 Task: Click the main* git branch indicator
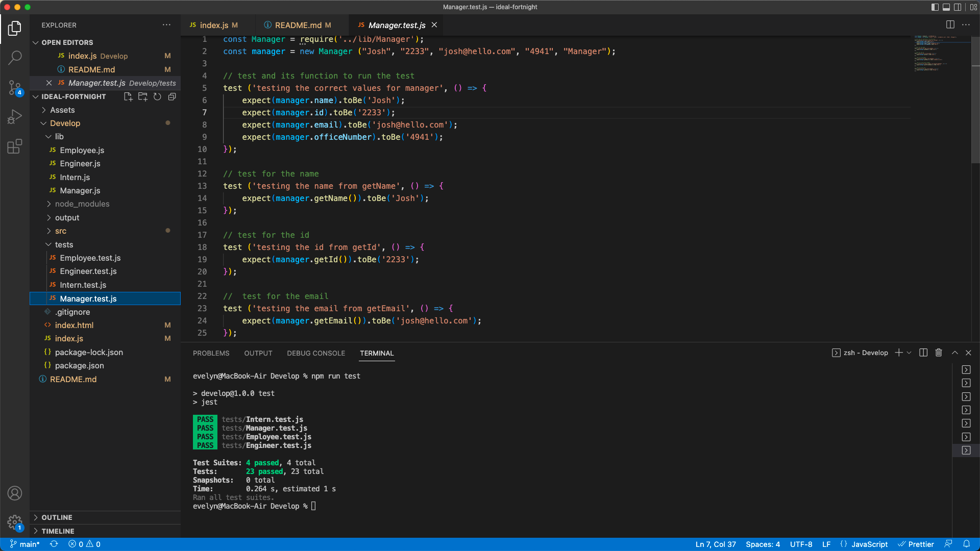[x=25, y=544]
